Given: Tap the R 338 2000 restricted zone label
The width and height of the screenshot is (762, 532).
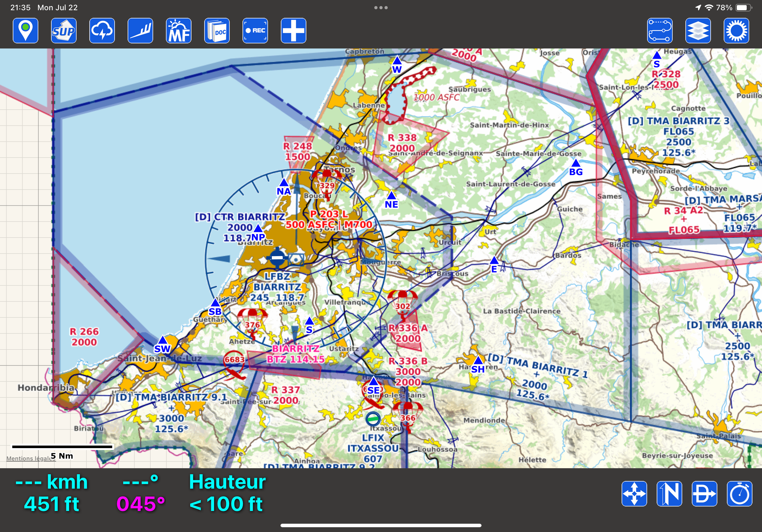Looking at the screenshot, I should click(402, 143).
